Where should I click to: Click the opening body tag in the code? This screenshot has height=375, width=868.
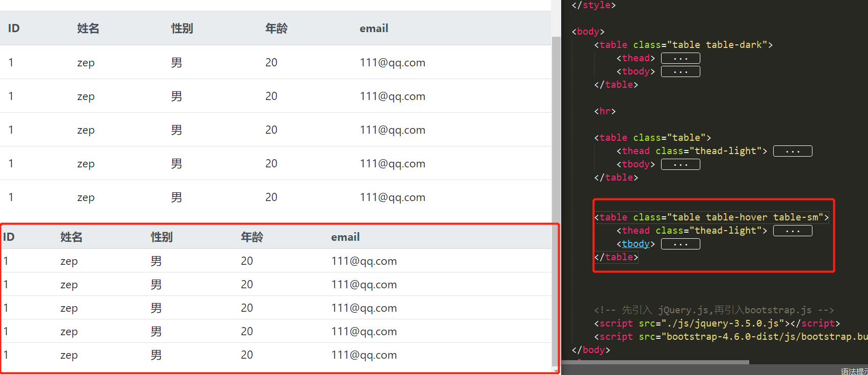(x=588, y=32)
